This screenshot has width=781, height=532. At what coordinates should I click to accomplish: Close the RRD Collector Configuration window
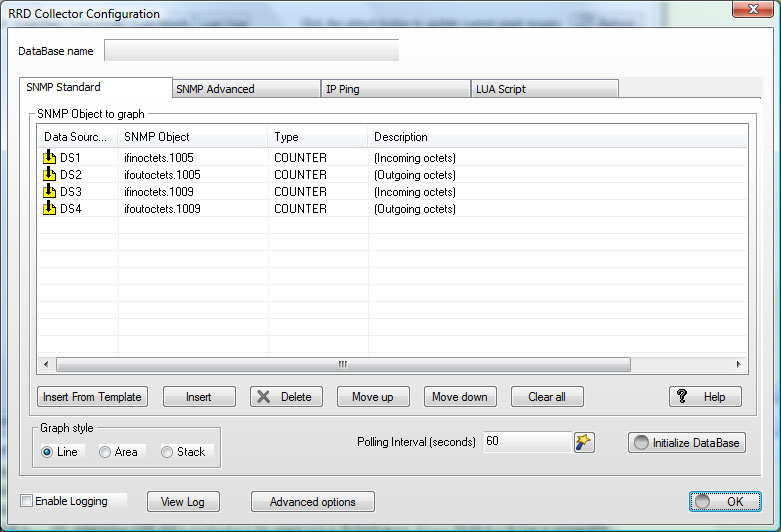pyautogui.click(x=753, y=9)
